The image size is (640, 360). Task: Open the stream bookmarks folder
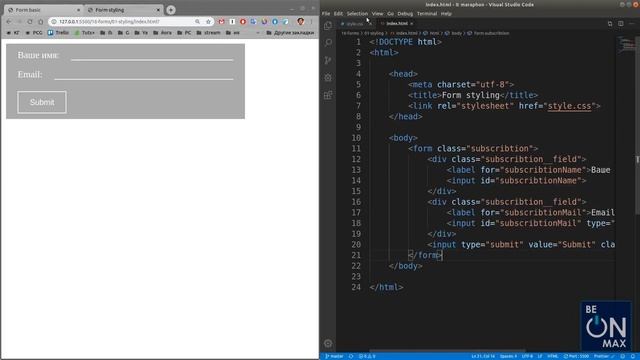point(208,33)
